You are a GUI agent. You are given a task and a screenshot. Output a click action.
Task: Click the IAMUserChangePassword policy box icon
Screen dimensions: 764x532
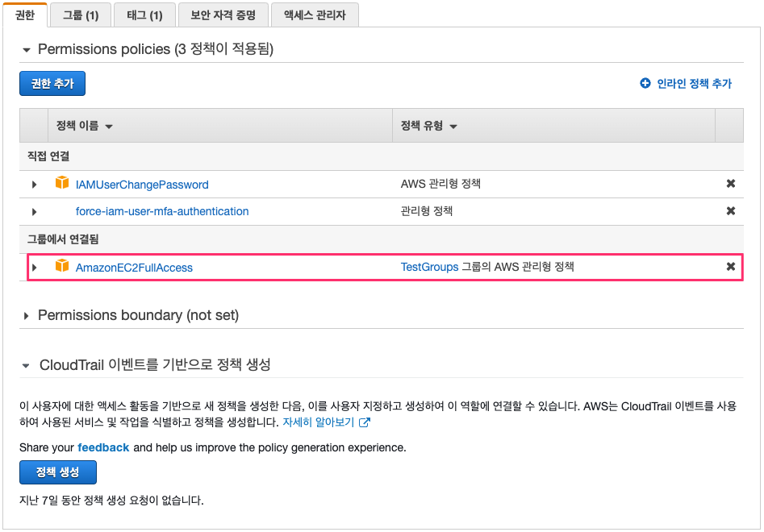tap(62, 182)
